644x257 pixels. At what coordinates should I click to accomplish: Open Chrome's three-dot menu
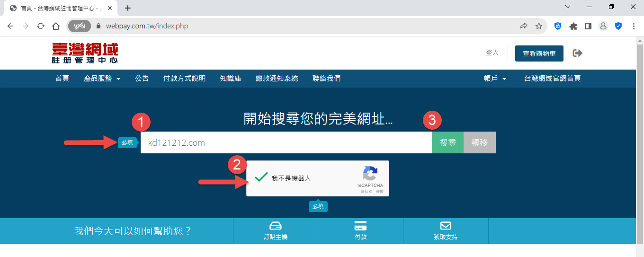(x=634, y=26)
